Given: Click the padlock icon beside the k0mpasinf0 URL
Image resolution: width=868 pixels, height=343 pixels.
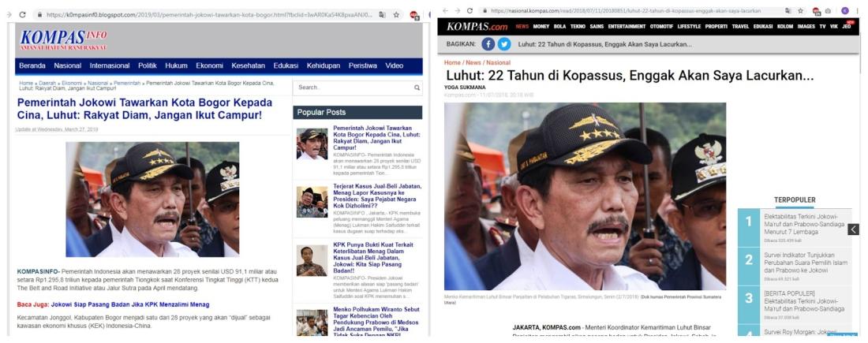Looking at the screenshot, I should [39, 15].
